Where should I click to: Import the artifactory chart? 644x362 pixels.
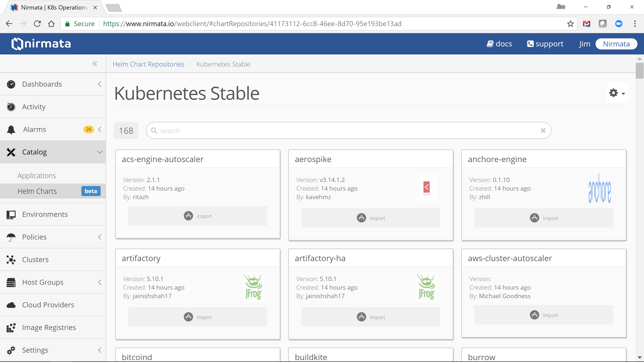pyautogui.click(x=198, y=317)
